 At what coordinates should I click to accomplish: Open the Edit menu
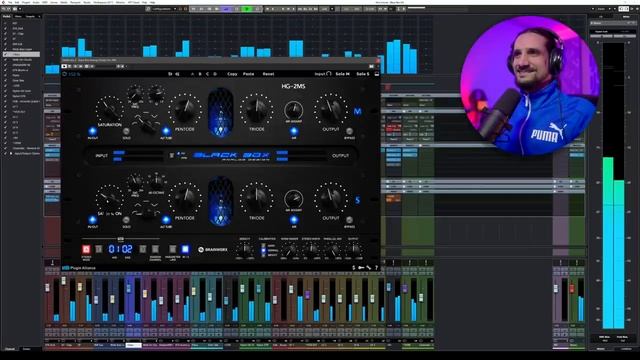tap(17, 2)
